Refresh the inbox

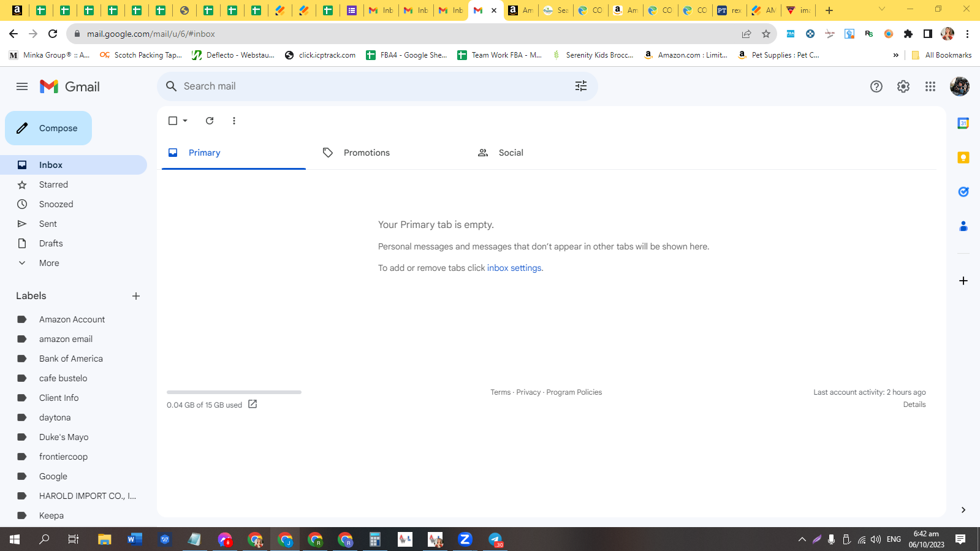coord(210,121)
